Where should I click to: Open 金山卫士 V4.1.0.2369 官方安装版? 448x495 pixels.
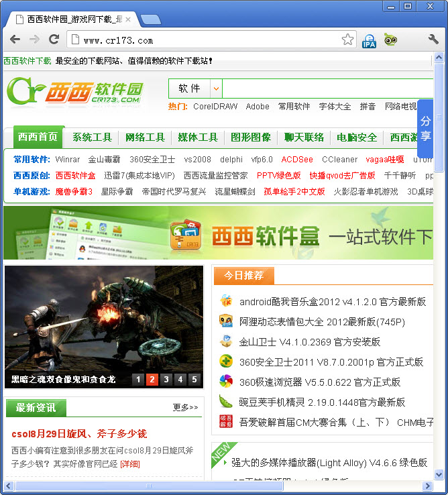pos(310,342)
